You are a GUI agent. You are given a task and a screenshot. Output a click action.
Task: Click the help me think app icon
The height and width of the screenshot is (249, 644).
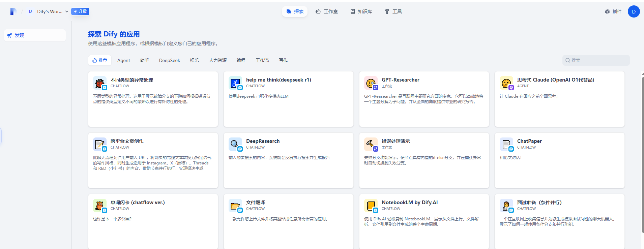235,83
